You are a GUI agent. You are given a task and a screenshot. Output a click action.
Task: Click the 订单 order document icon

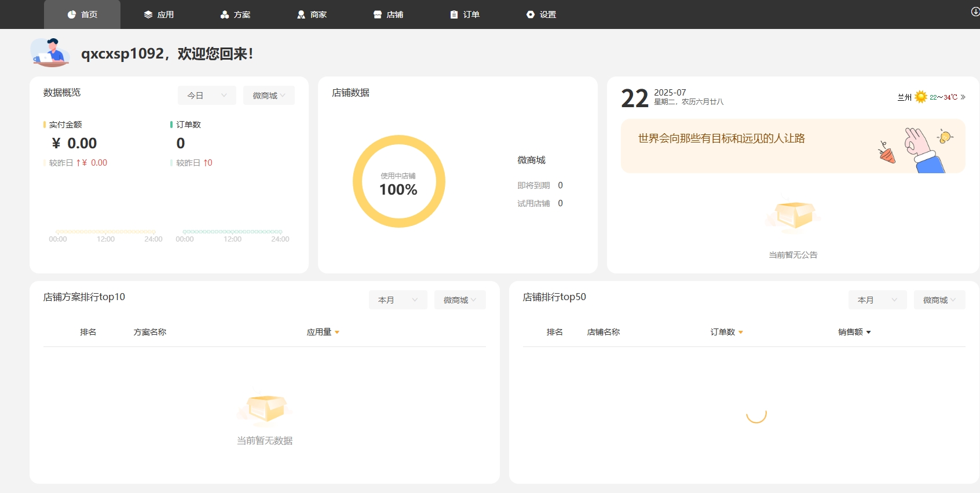click(454, 14)
